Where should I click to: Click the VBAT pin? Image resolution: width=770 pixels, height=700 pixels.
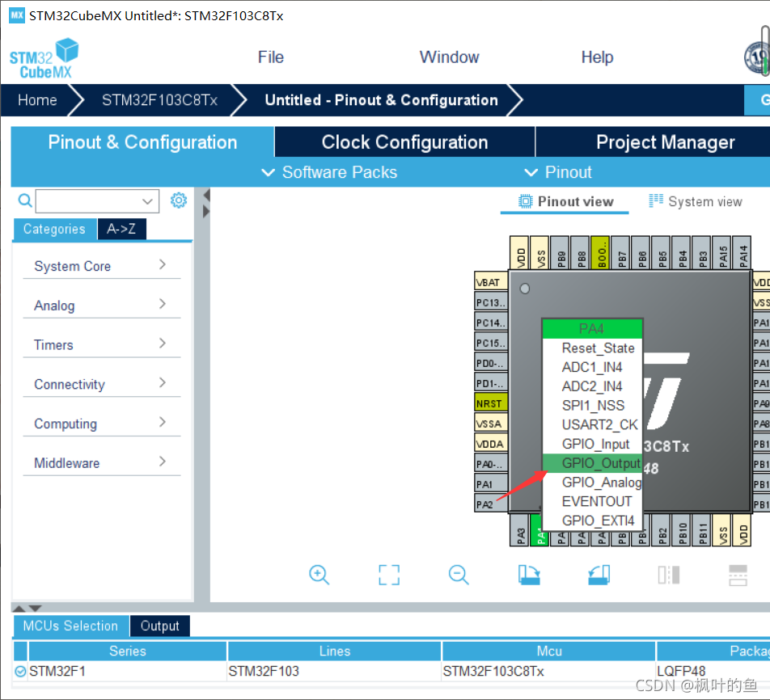coord(491,282)
